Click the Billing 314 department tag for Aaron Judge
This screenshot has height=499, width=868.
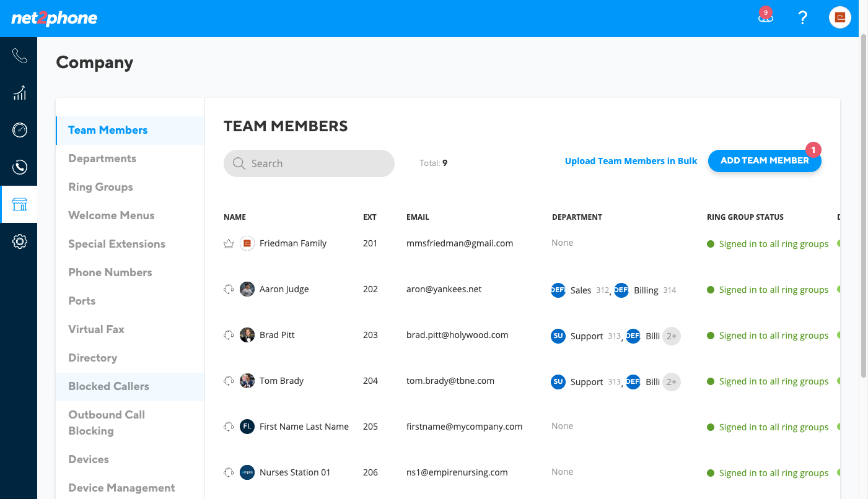point(645,290)
